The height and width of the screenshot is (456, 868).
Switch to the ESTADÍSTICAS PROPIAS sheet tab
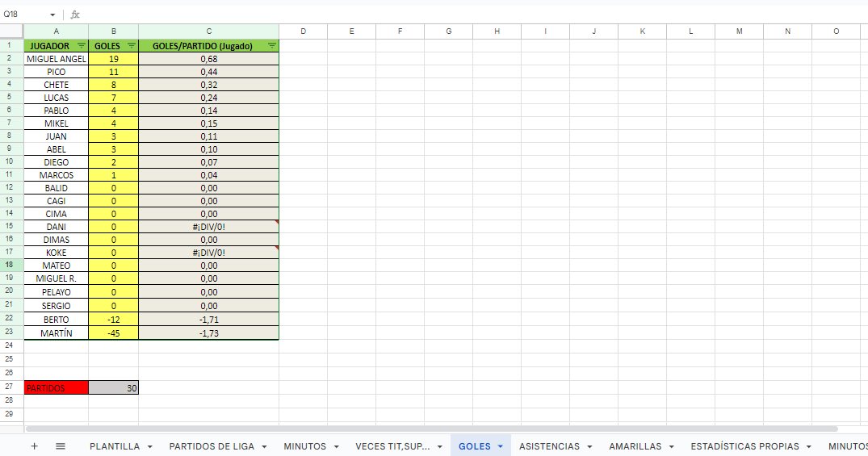point(744,446)
